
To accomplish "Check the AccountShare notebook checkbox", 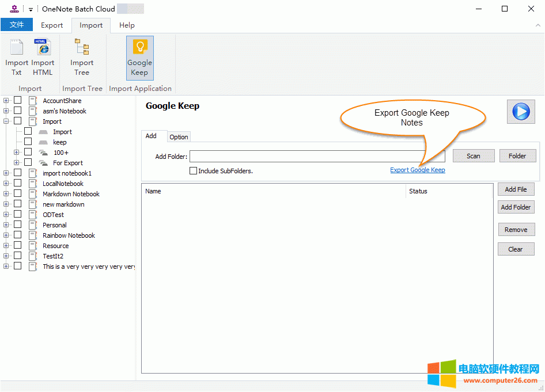I will tap(18, 101).
